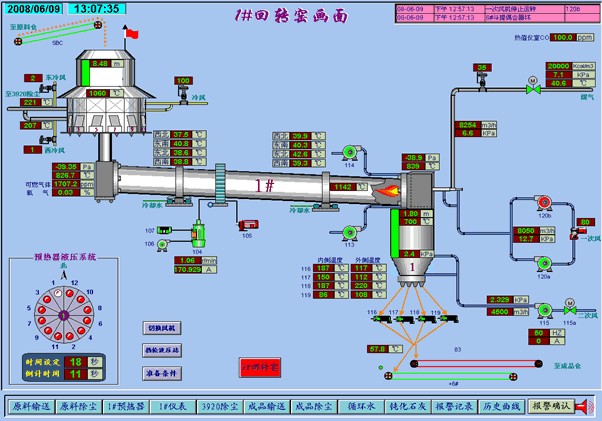This screenshot has height=421, width=602.
Task: Click the green fan 114 icon
Action: coord(349,152)
